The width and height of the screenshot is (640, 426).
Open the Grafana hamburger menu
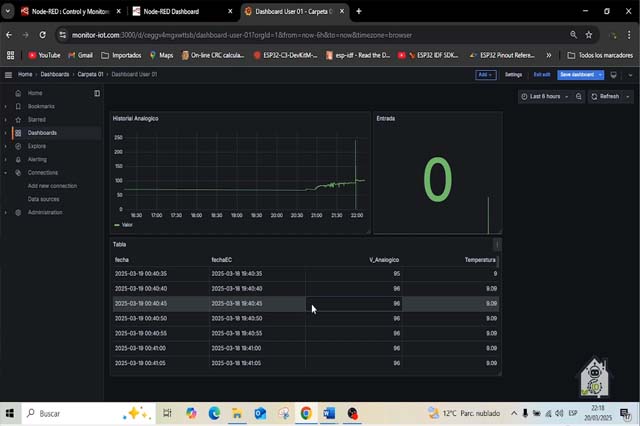(x=8, y=74)
